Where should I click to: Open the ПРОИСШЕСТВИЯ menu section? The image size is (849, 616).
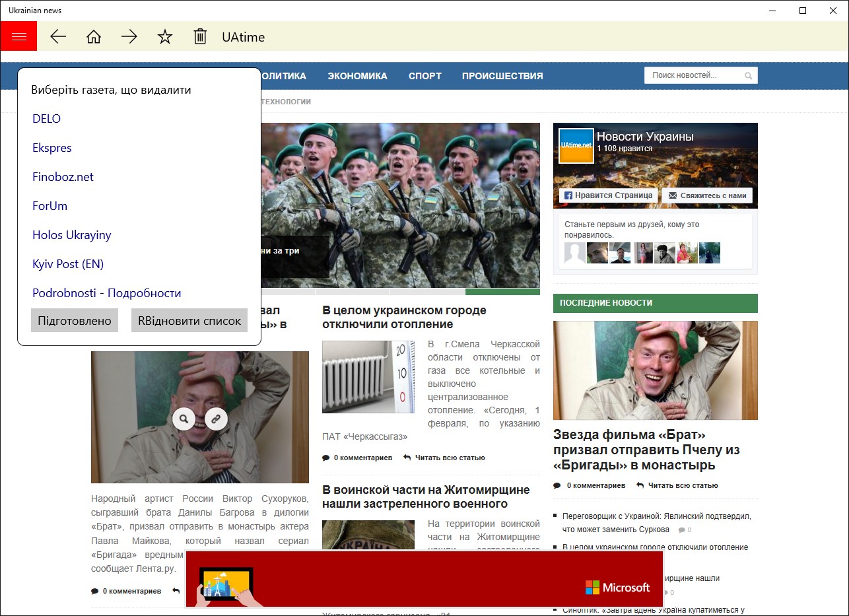coord(502,76)
